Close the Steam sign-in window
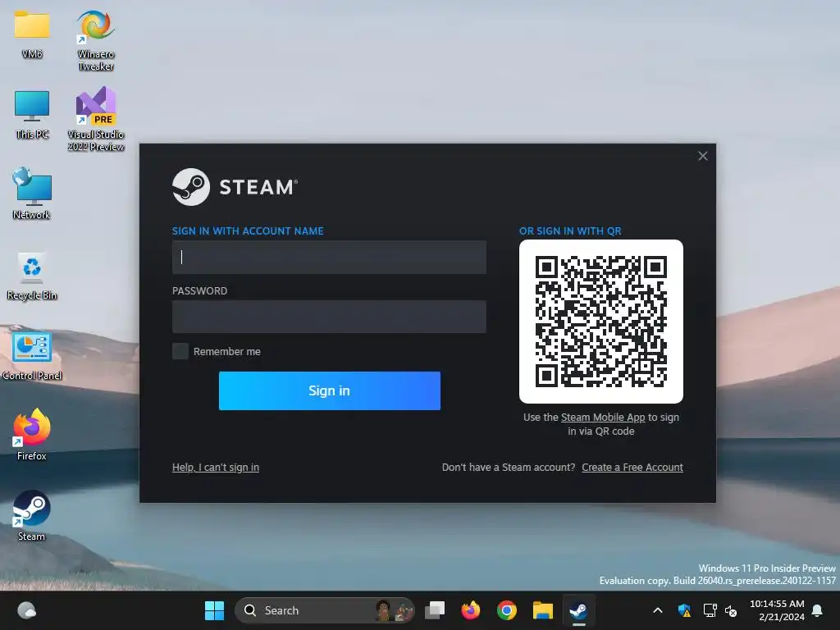Image resolution: width=840 pixels, height=630 pixels. click(x=703, y=156)
